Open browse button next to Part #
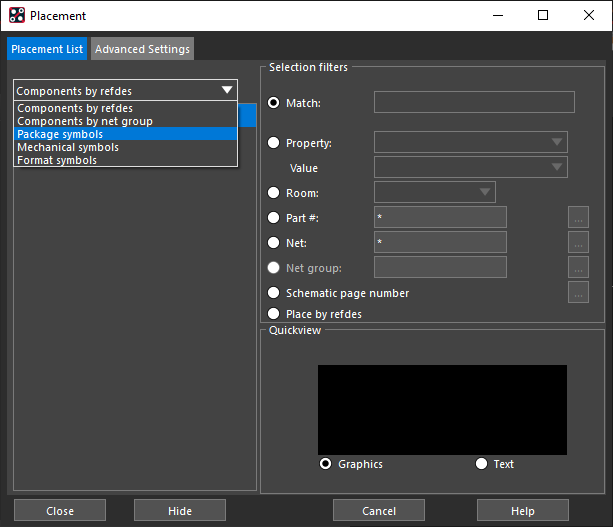The width and height of the screenshot is (613, 527). tap(578, 217)
